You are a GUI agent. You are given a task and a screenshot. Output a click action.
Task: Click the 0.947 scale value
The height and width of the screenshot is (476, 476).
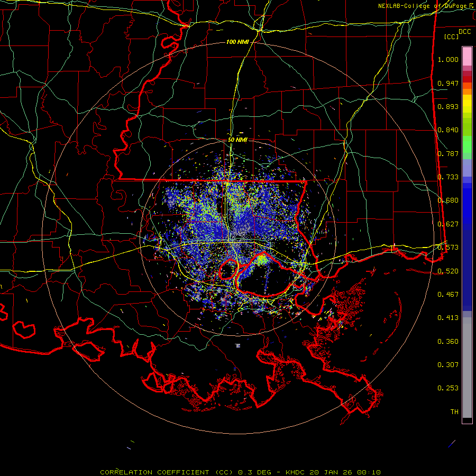click(448, 83)
